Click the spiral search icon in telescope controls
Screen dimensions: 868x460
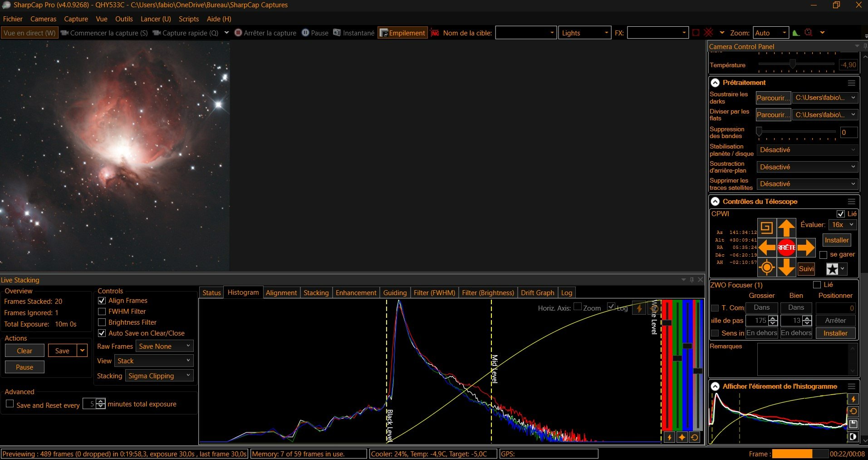pyautogui.click(x=766, y=228)
